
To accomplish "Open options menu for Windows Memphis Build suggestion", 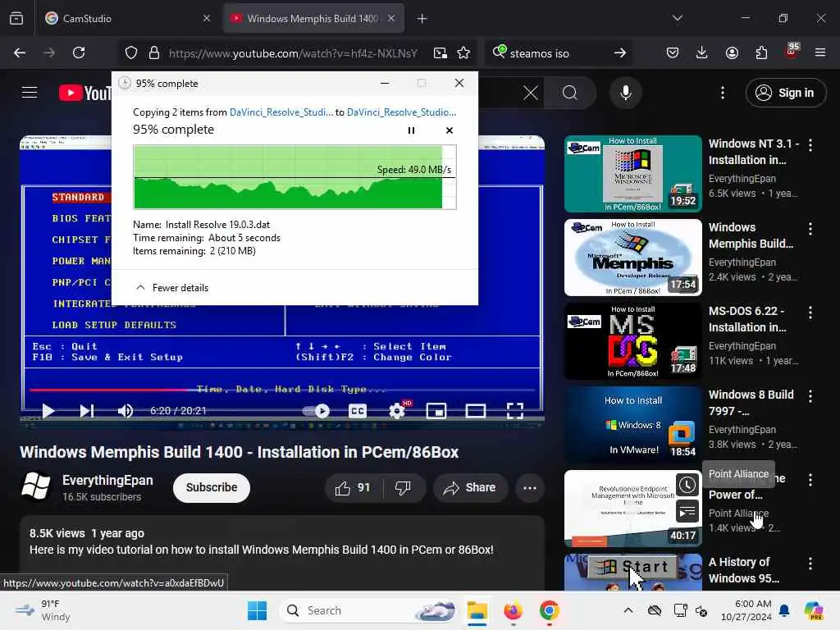I will point(810,229).
